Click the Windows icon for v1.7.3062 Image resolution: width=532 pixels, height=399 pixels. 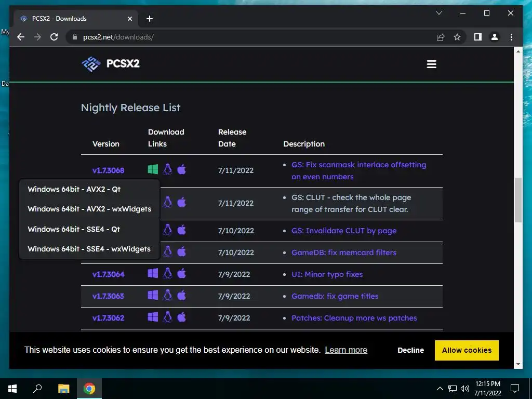153,317
